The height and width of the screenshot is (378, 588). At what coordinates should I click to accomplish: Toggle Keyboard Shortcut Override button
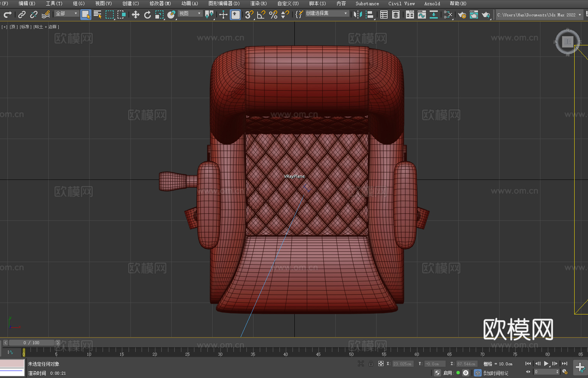click(x=235, y=14)
